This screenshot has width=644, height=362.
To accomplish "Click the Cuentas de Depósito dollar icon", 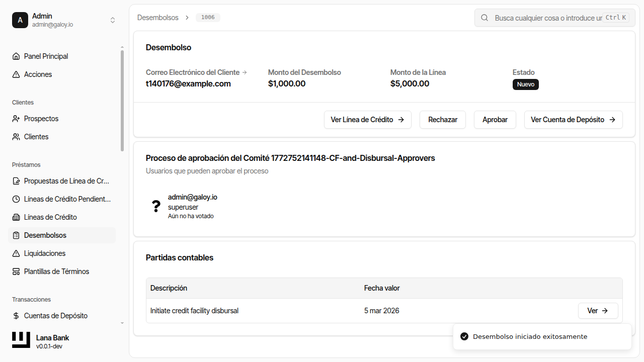I will point(16,316).
